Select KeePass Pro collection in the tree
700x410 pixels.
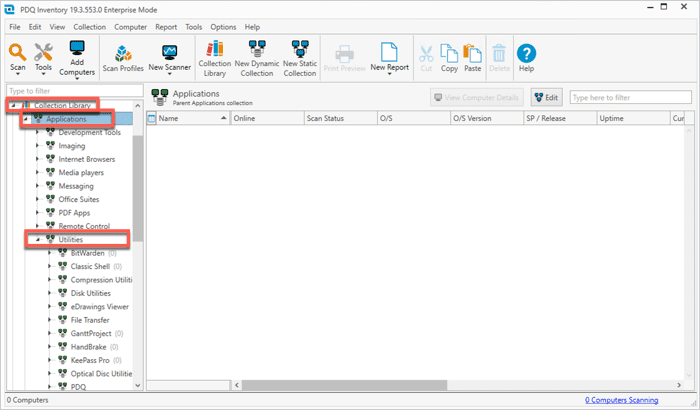point(90,360)
